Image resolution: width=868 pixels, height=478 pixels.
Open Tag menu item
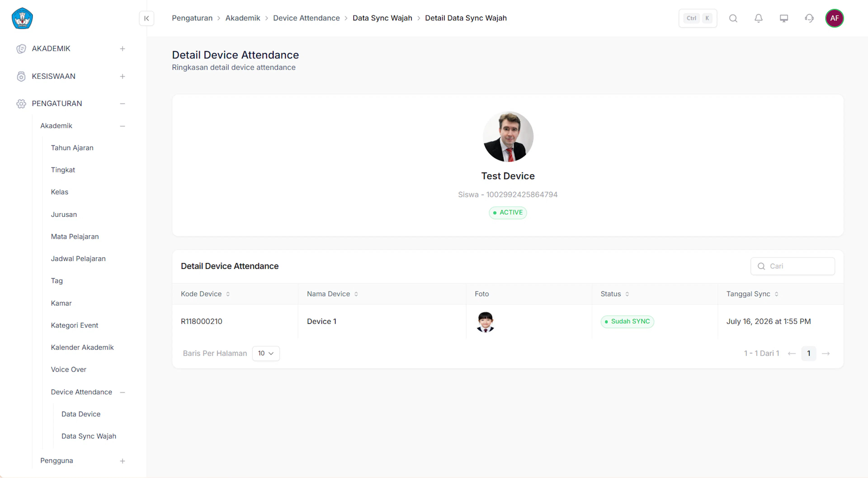pos(57,281)
